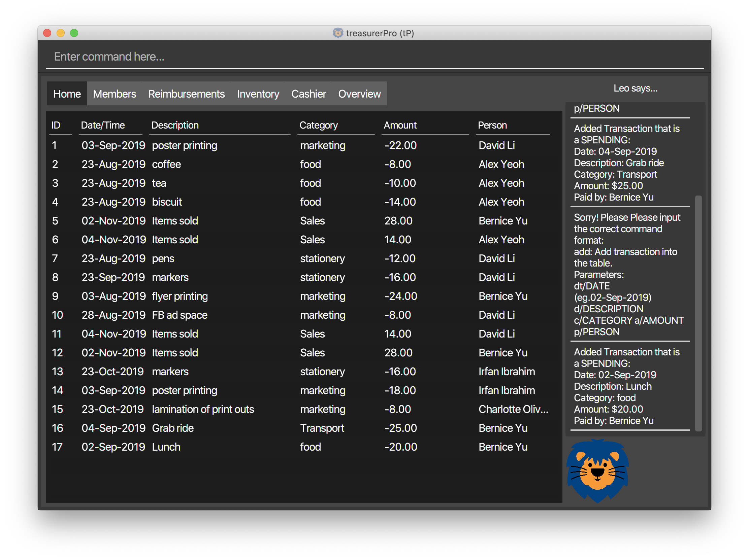Image resolution: width=749 pixels, height=560 pixels.
Task: Click the 'Leo says...' heading
Action: pyautogui.click(x=635, y=88)
